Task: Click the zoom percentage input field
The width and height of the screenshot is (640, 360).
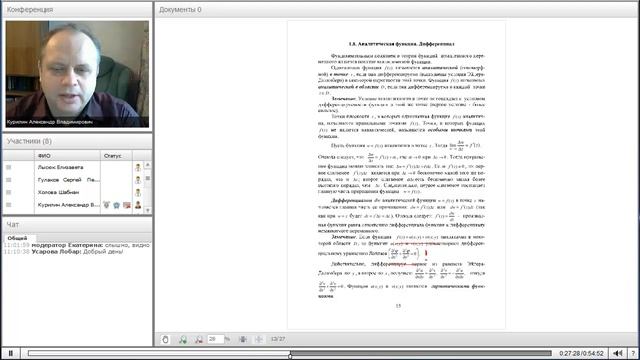Action: [215, 339]
